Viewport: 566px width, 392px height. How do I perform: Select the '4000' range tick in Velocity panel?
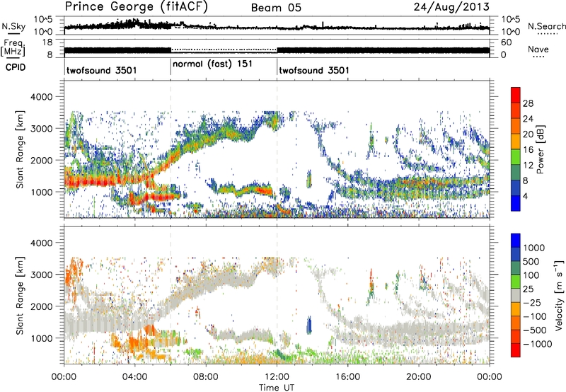(x=41, y=243)
